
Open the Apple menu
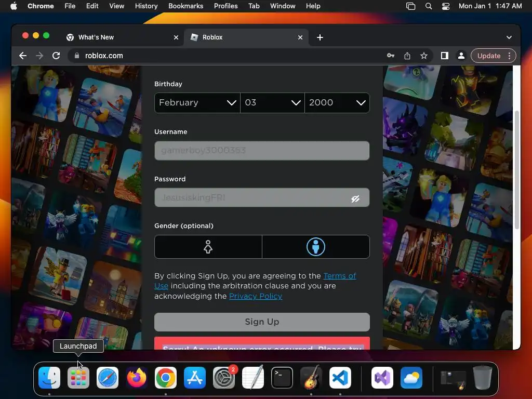[x=14, y=6]
